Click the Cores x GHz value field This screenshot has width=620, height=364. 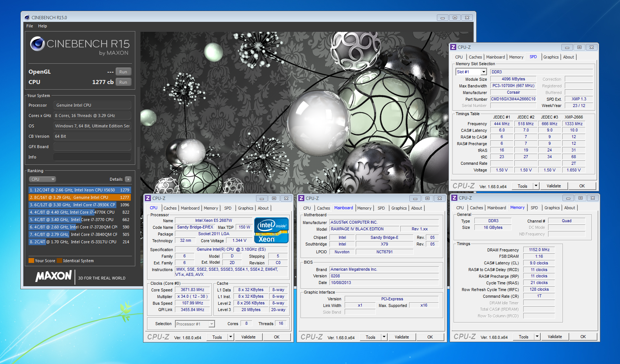click(x=92, y=116)
